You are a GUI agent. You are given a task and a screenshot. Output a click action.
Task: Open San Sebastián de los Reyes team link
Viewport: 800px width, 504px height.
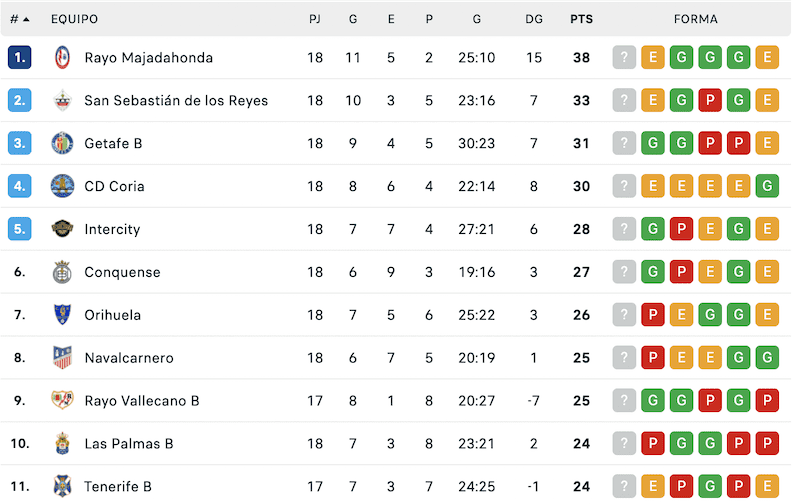click(176, 101)
